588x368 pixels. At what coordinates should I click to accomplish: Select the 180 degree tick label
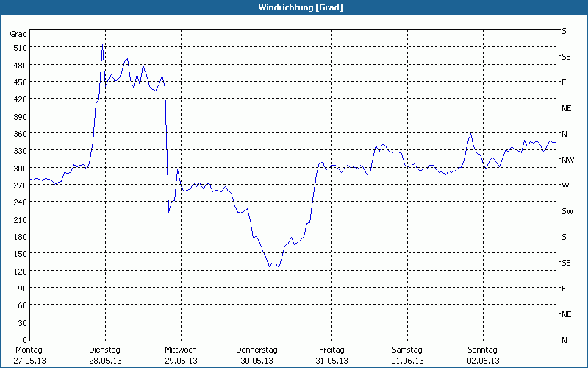(x=21, y=237)
